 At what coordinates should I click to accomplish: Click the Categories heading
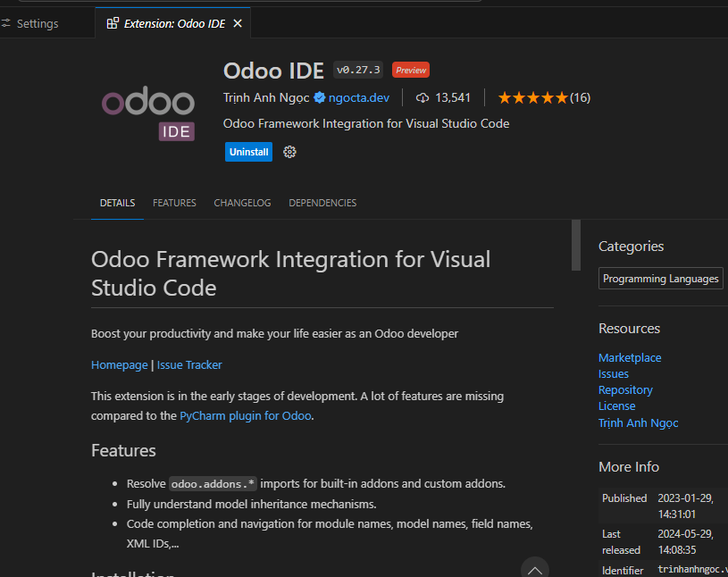631,246
